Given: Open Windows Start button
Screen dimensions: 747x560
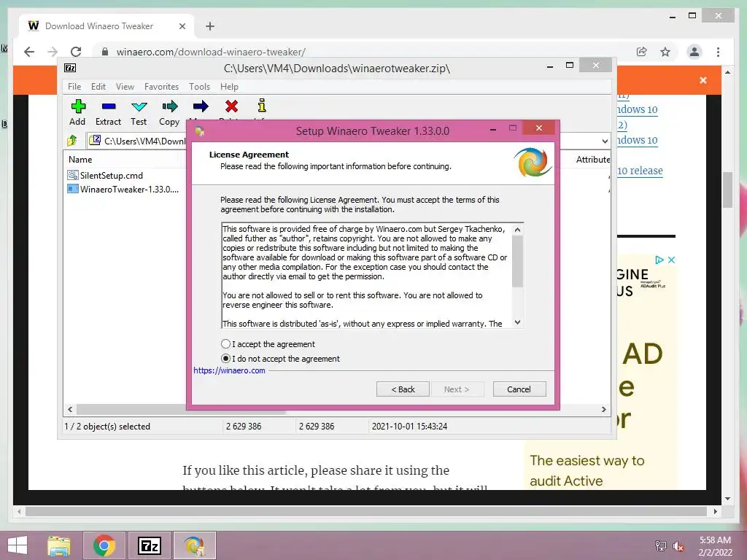Looking at the screenshot, I should coord(18,545).
